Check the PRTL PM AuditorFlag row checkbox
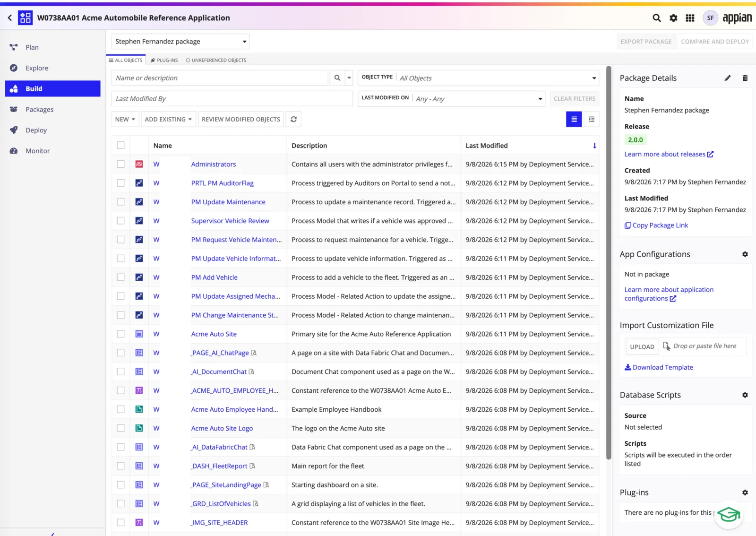This screenshot has width=756, height=536. click(x=121, y=183)
